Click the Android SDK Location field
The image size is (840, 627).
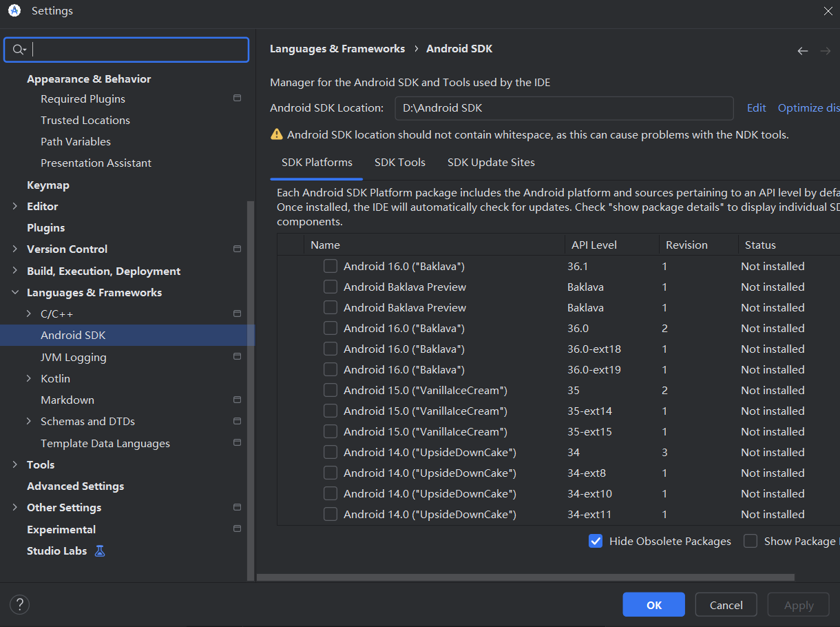(x=563, y=108)
